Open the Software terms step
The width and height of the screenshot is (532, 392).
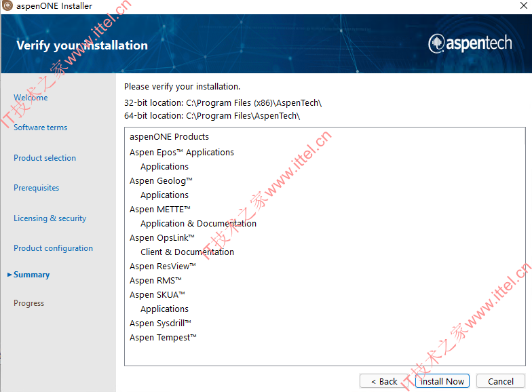point(41,128)
